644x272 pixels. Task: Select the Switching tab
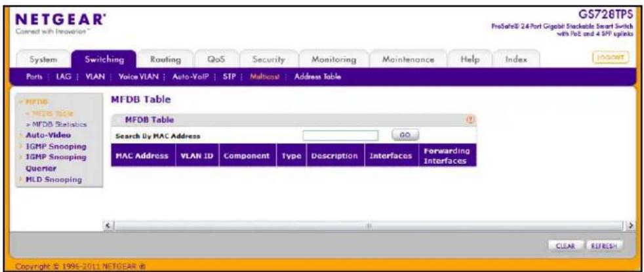tap(104, 60)
